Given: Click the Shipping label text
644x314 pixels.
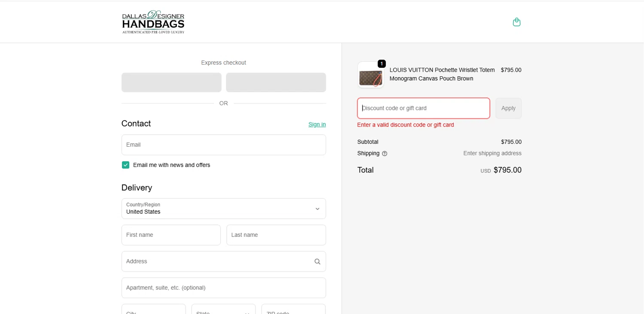Looking at the screenshot, I should (368, 154).
